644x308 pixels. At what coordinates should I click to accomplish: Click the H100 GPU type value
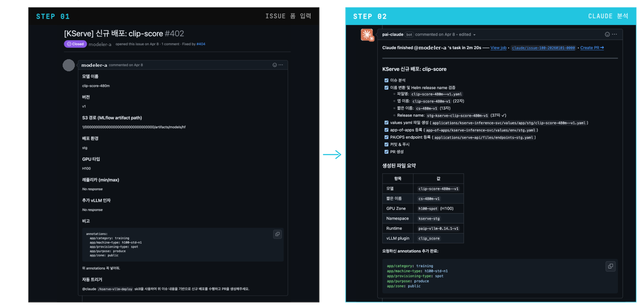click(x=86, y=169)
